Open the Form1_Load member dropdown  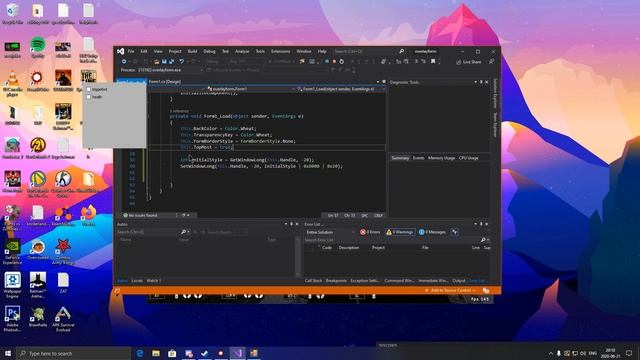click(340, 89)
